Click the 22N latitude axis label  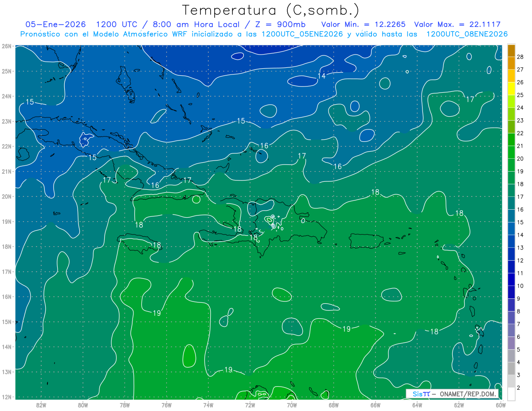pyautogui.click(x=7, y=146)
